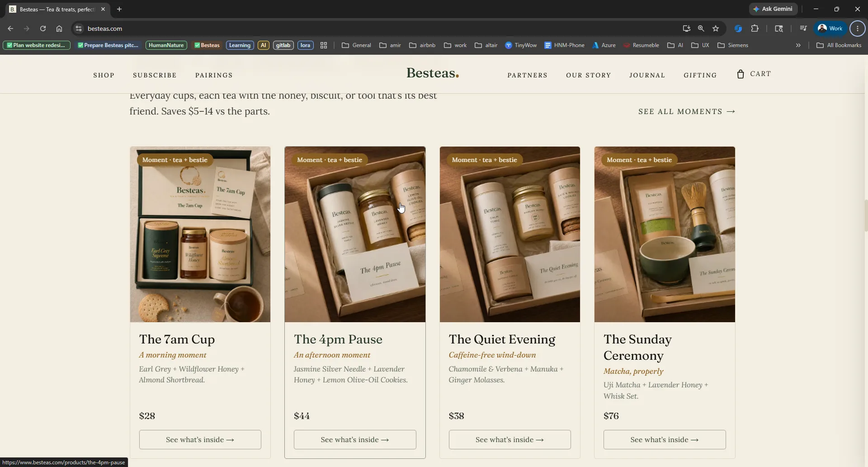Click the address bar URL field

pyautogui.click(x=380, y=29)
